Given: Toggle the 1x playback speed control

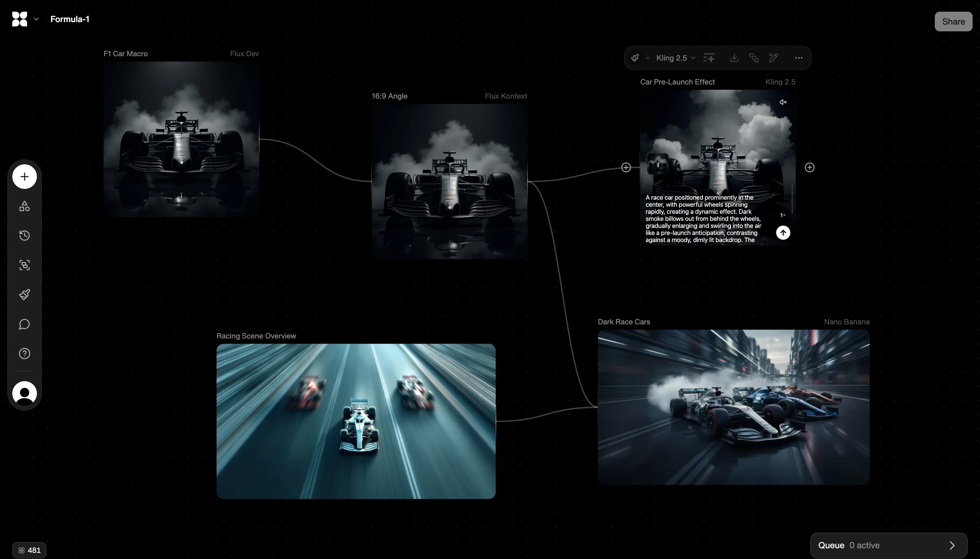Looking at the screenshot, I should pos(783,215).
